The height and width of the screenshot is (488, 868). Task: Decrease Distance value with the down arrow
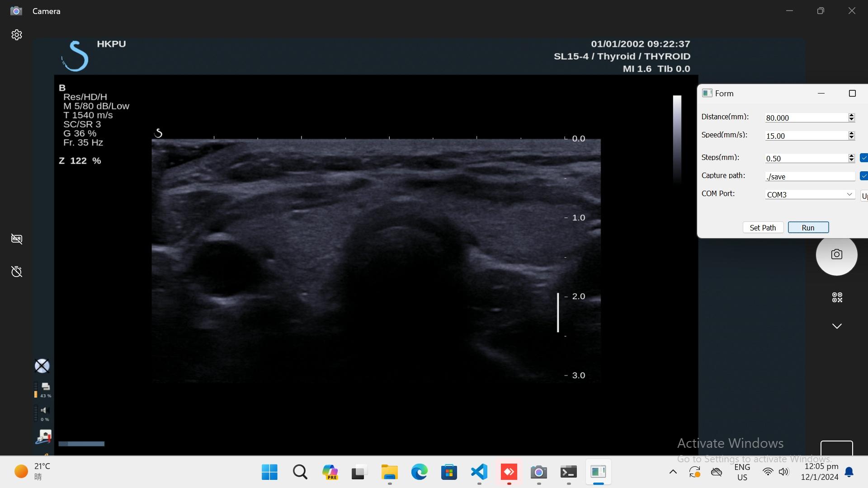click(x=851, y=120)
